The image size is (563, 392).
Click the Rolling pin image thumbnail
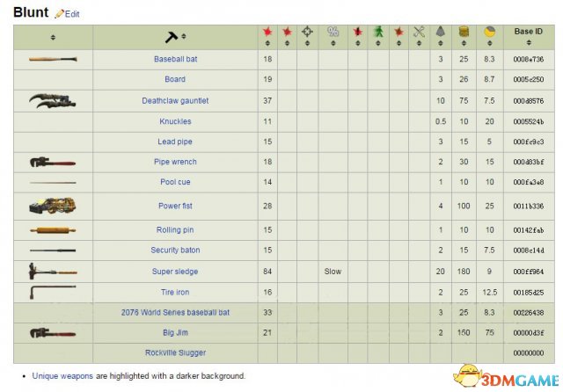pos(53,230)
